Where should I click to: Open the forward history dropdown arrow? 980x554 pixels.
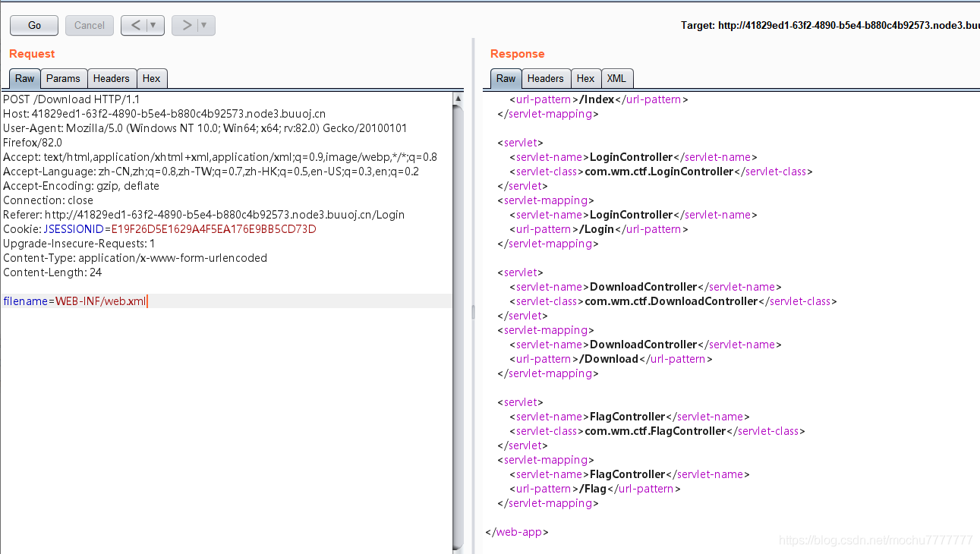coord(205,25)
